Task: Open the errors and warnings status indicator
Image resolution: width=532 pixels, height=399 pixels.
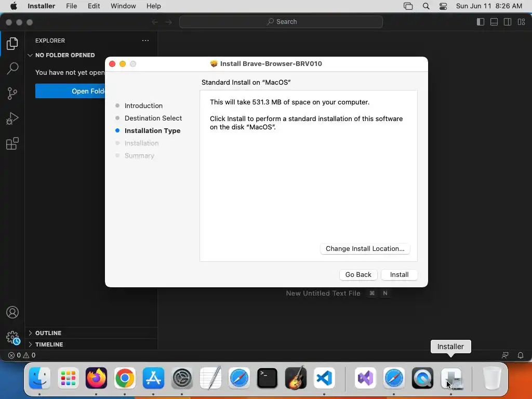Action: pos(22,355)
